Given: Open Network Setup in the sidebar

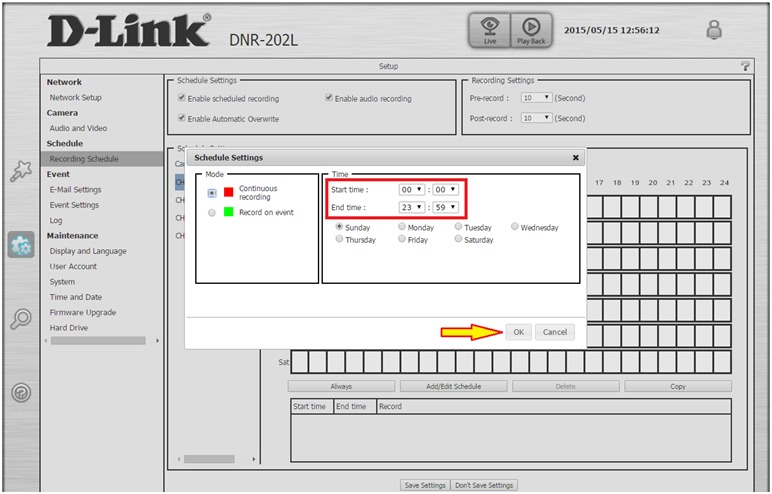Looking at the screenshot, I should coord(76,98).
